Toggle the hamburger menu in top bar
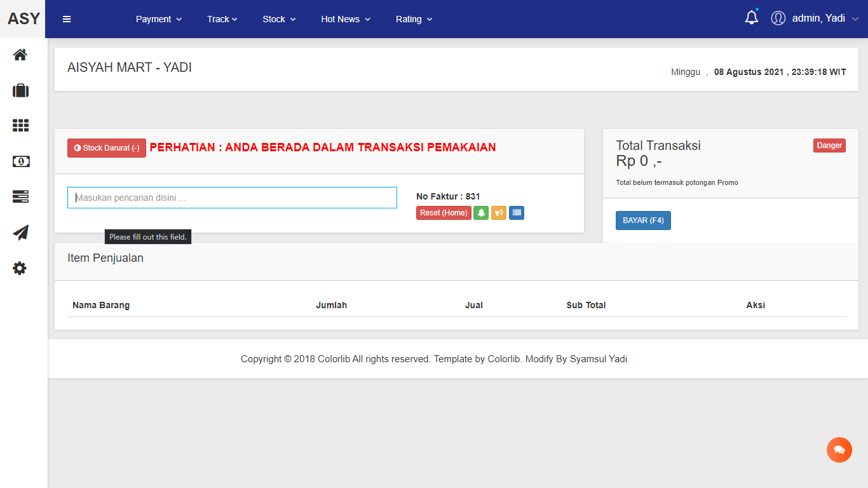Image resolution: width=868 pixels, height=488 pixels. (x=67, y=19)
